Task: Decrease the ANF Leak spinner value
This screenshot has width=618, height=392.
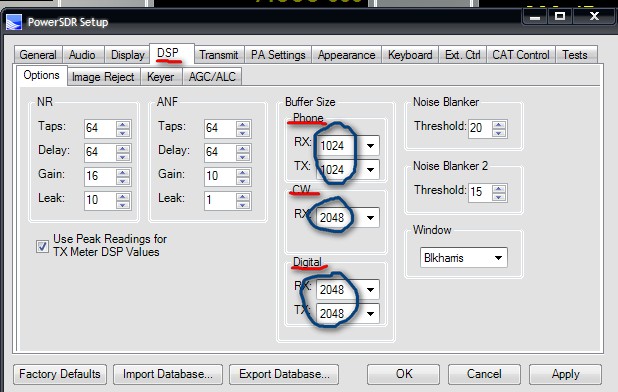Action: click(x=243, y=205)
